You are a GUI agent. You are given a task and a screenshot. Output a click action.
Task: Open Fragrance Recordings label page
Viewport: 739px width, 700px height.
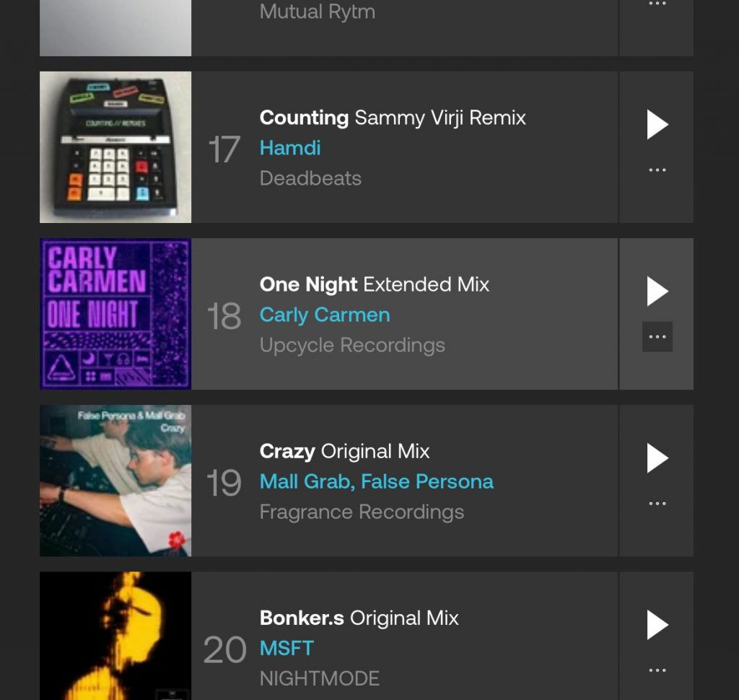(362, 512)
